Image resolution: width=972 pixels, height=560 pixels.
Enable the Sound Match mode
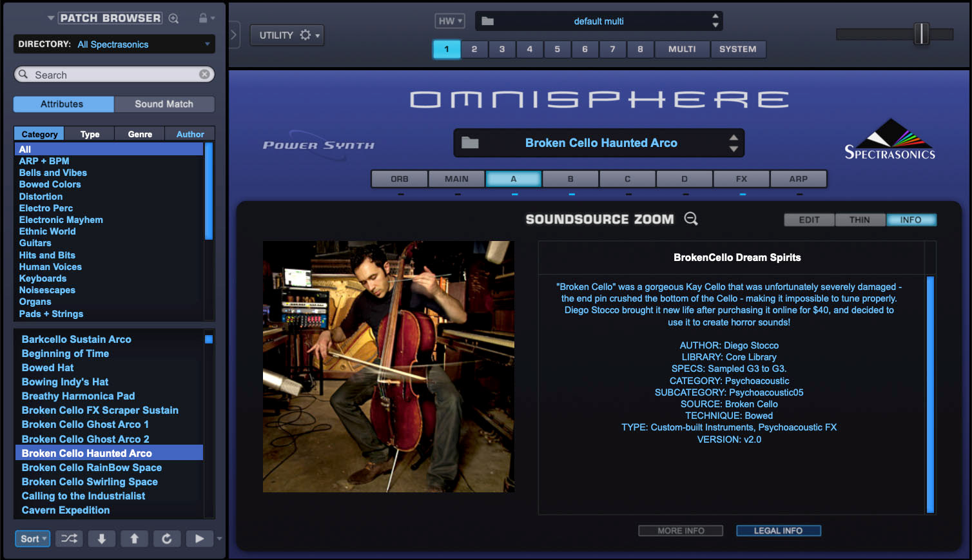164,104
